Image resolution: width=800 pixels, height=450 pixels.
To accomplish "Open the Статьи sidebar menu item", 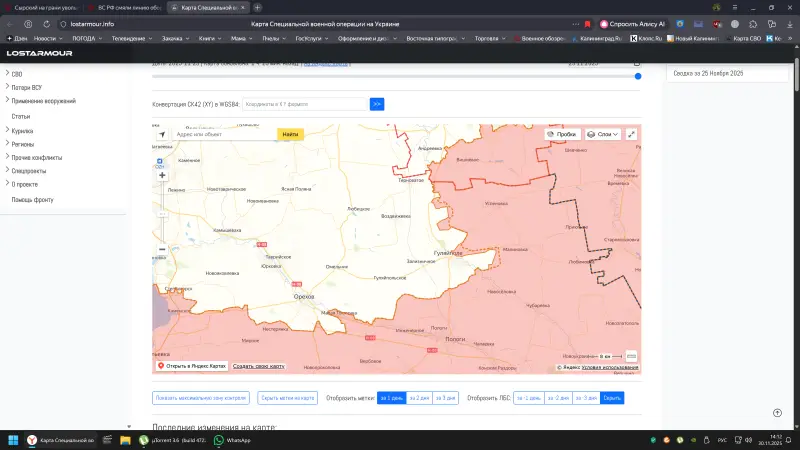I will tap(21, 116).
